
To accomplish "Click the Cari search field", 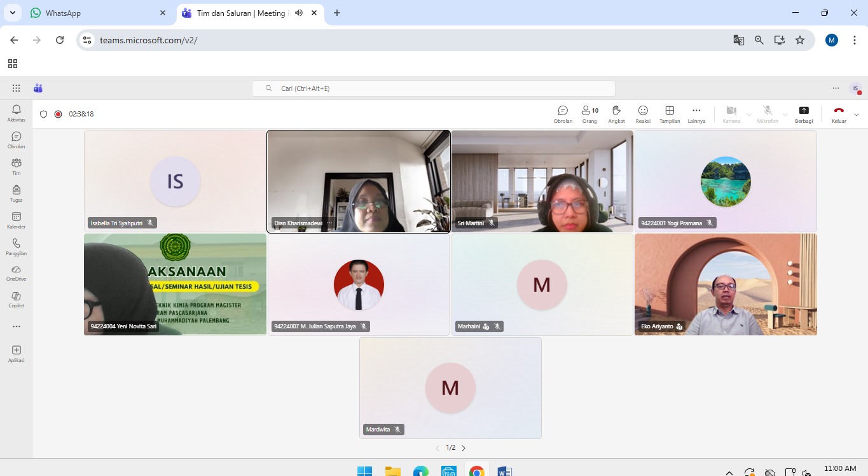I will pos(434,88).
